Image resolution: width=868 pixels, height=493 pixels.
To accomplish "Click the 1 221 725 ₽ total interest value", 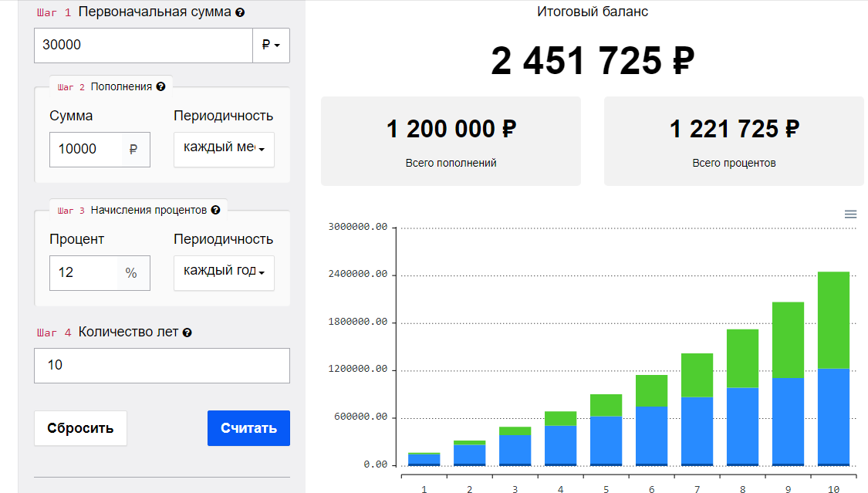I will click(734, 129).
